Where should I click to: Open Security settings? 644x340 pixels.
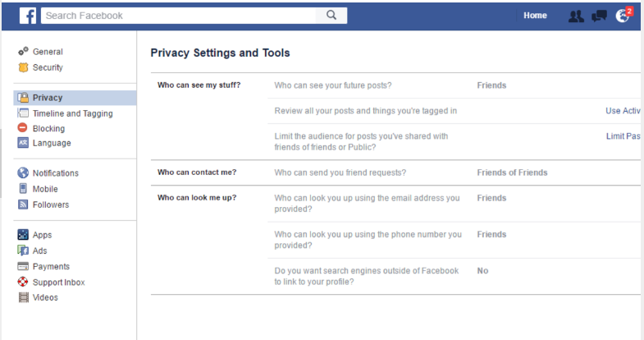point(48,67)
